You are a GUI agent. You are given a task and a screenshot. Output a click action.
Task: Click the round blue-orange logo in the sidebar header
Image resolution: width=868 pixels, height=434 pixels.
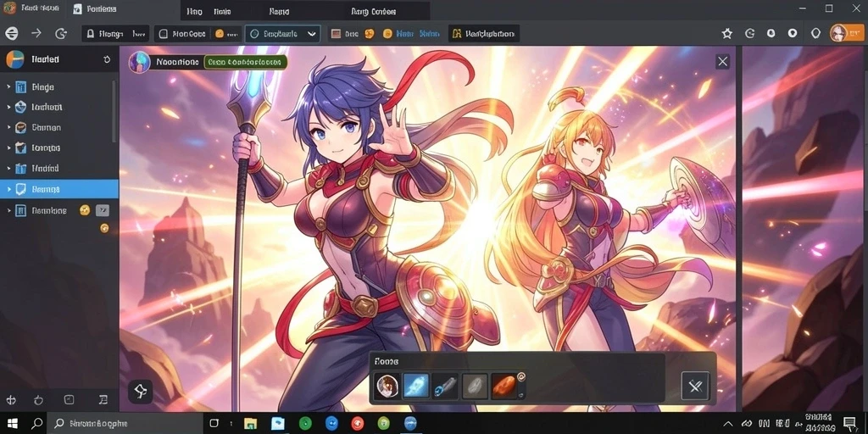tap(15, 59)
